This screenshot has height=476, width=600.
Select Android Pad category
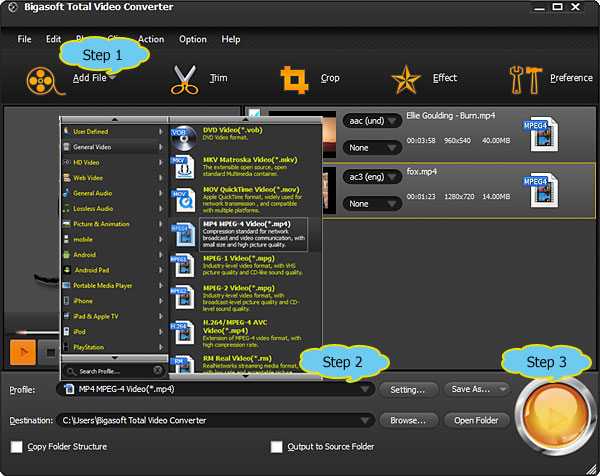114,270
